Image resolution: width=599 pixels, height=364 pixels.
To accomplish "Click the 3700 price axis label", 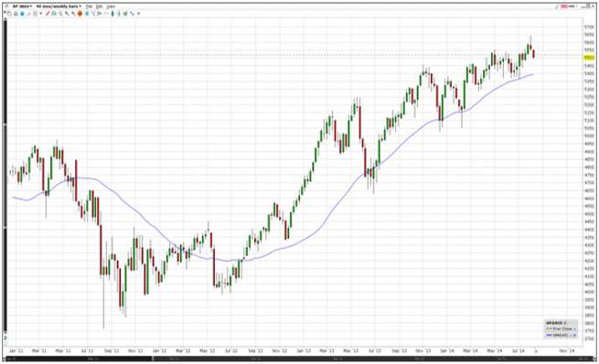I will click(589, 338).
